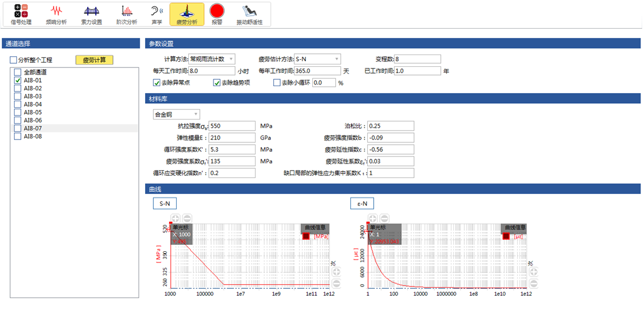Open the 报警 alarm red indicator
The image size is (644, 314).
point(216,15)
